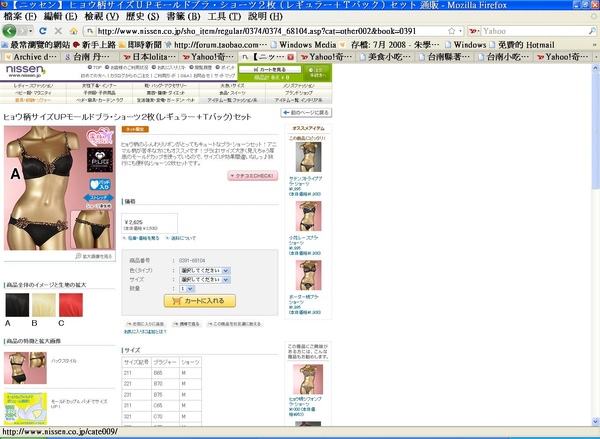Screen dimensions: 600x439
Task: Open the men's fashion category tab
Action: [x=298, y=86]
